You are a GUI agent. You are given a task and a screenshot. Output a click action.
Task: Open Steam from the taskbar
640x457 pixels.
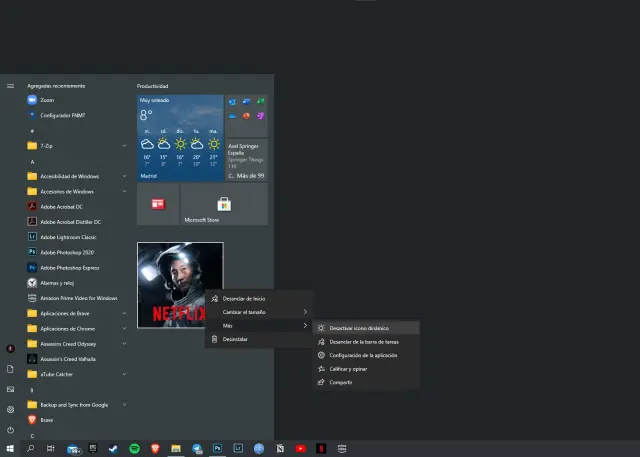(114, 449)
